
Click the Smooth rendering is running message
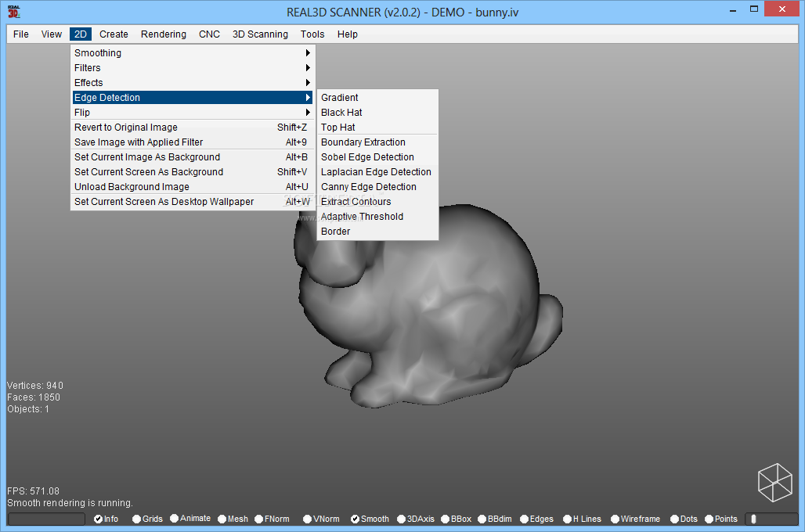click(70, 503)
